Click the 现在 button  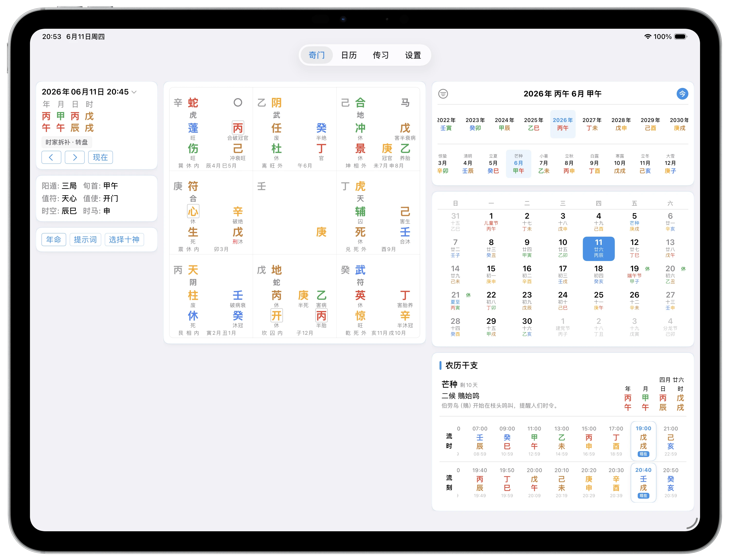100,157
